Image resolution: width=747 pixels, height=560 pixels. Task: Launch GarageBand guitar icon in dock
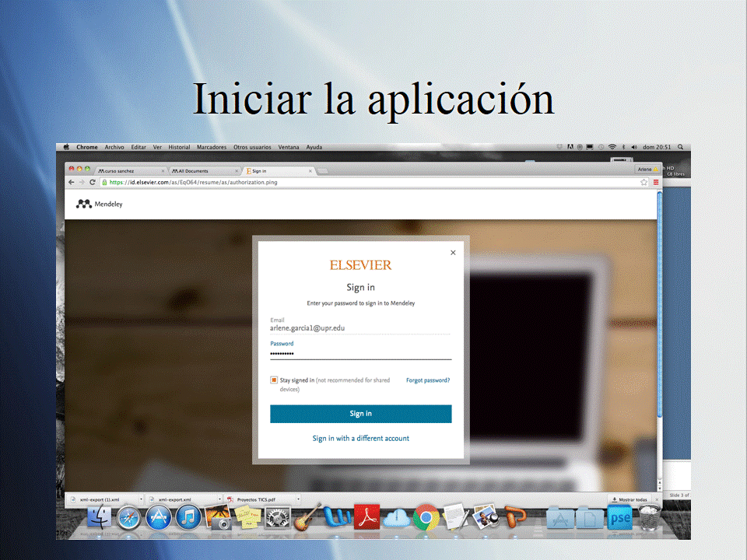(307, 518)
